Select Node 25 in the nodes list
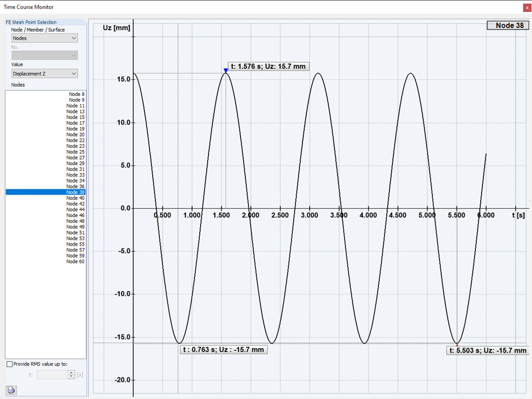Image resolution: width=532 pixels, height=399 pixels. pos(45,152)
